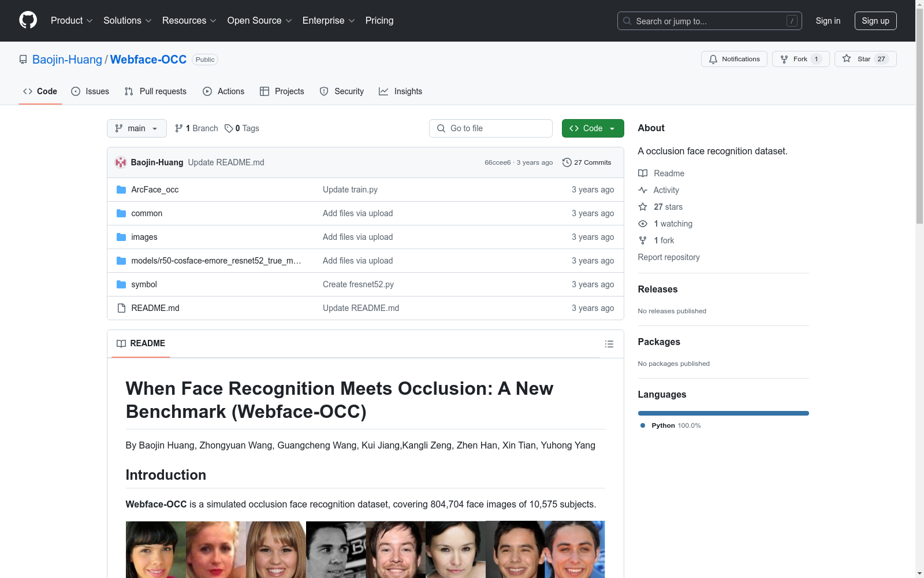Open the Report repository link

pos(668,257)
